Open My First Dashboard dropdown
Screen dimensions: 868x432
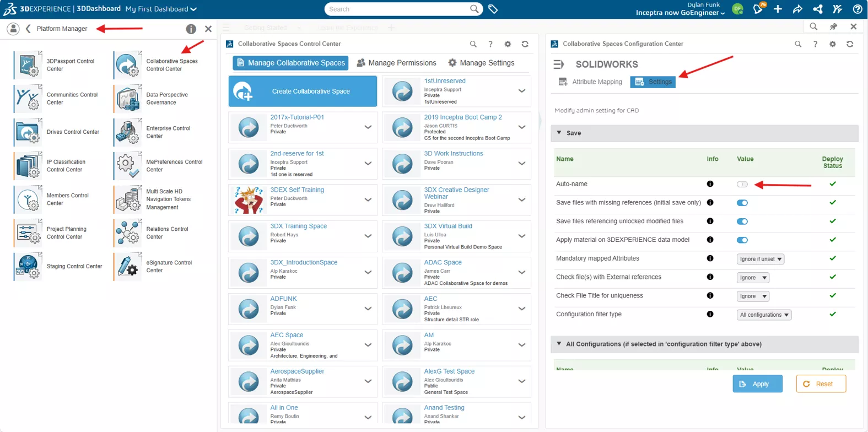coord(161,9)
